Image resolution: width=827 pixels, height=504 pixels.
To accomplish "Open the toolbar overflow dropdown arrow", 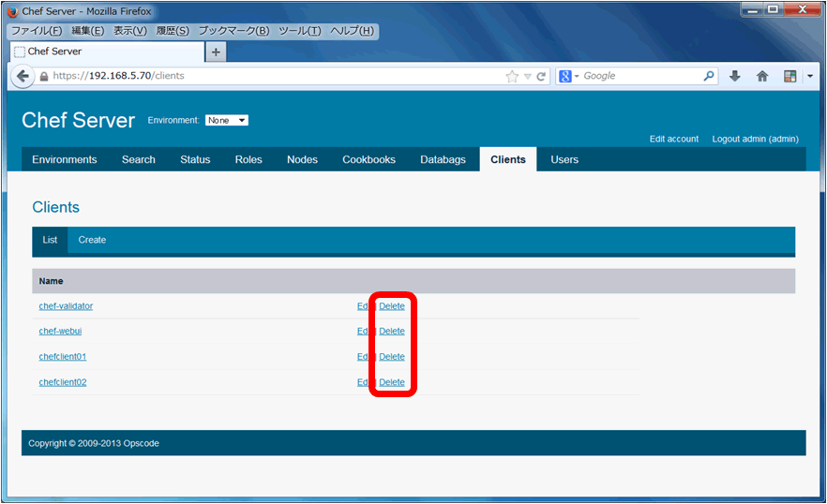I will 810,77.
